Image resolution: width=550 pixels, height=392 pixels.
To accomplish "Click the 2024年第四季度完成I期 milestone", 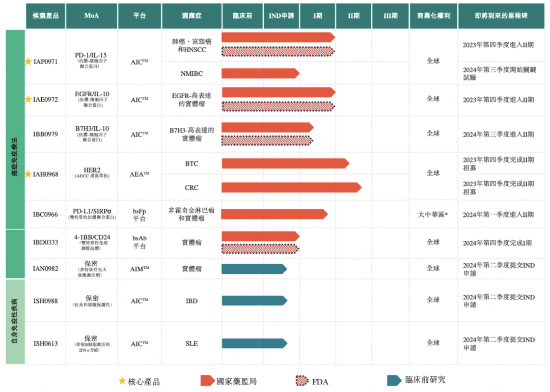I will point(497,243).
